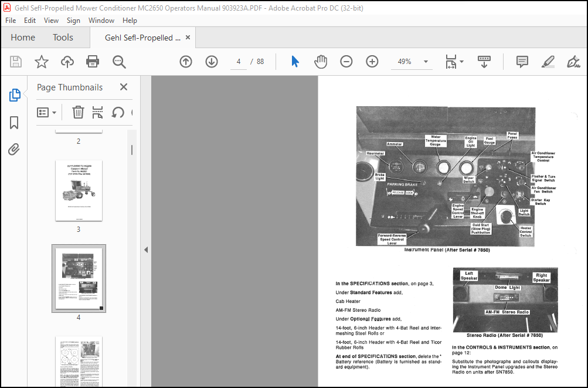Zoom in with the plus icon

click(372, 62)
